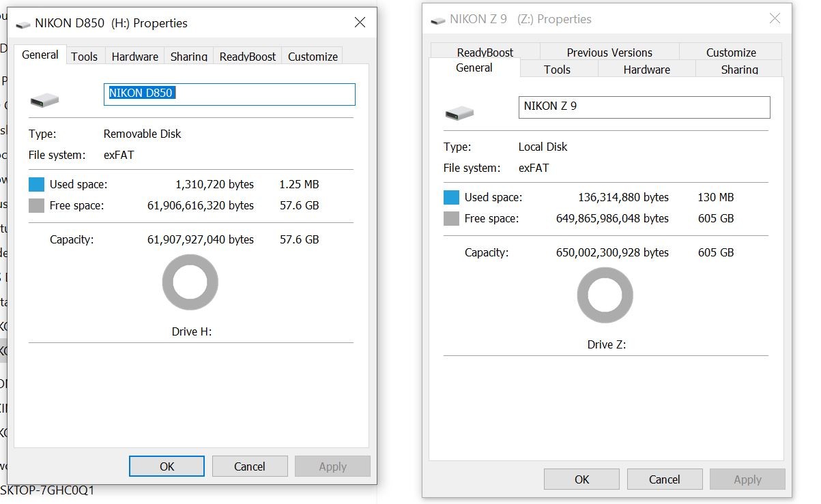Image resolution: width=821 pixels, height=504 pixels.
Task: Click the gray Free space swatch for Drive Z
Action: coord(451,218)
